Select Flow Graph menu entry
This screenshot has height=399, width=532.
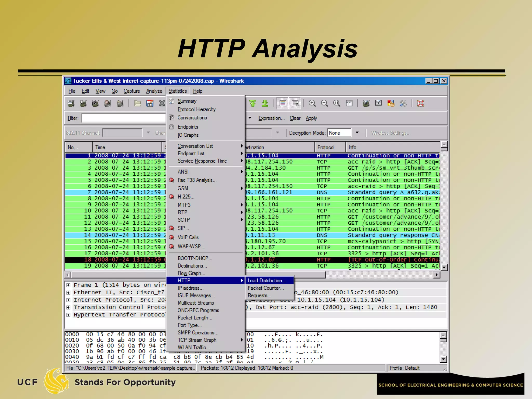coord(191,273)
